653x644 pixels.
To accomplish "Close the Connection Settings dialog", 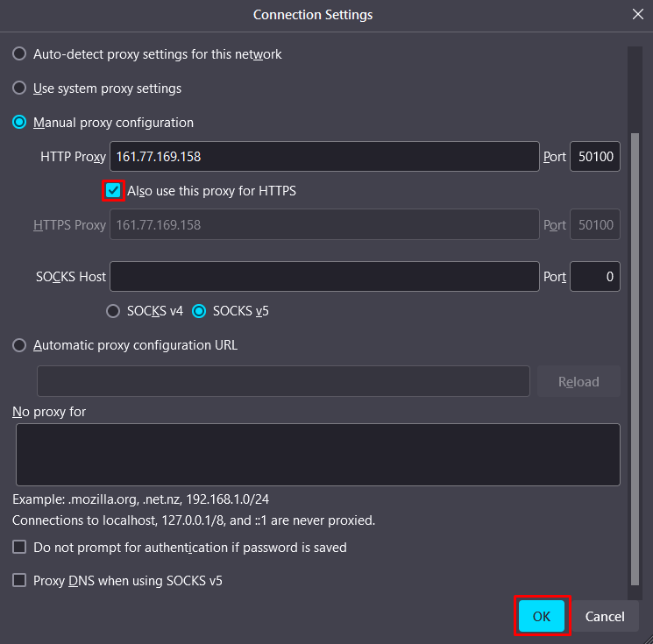I will coord(637,14).
